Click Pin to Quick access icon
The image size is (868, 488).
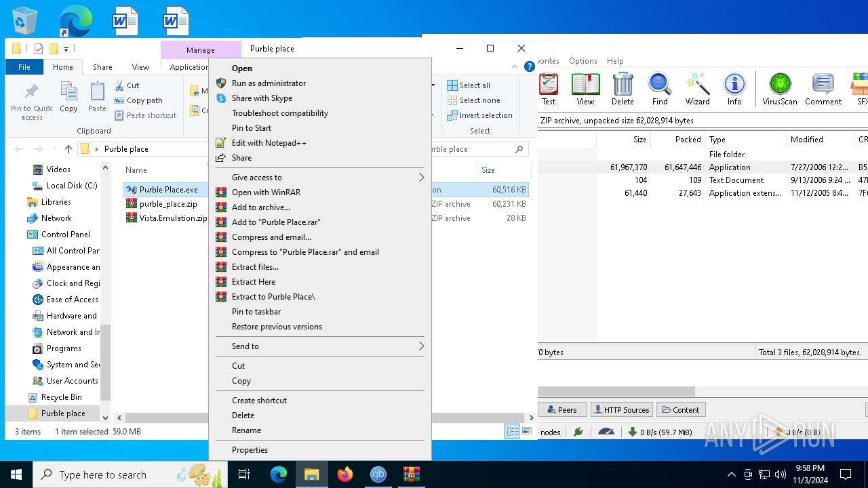click(x=31, y=102)
